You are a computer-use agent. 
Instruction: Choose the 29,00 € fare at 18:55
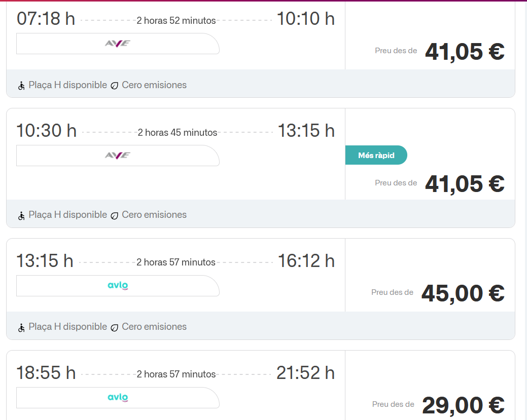pyautogui.click(x=463, y=405)
